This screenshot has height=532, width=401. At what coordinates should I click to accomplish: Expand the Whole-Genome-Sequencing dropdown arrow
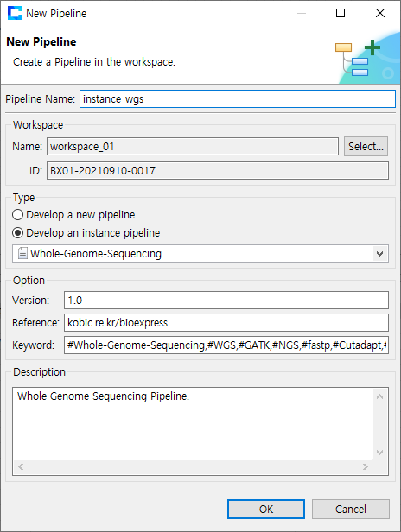pos(380,254)
